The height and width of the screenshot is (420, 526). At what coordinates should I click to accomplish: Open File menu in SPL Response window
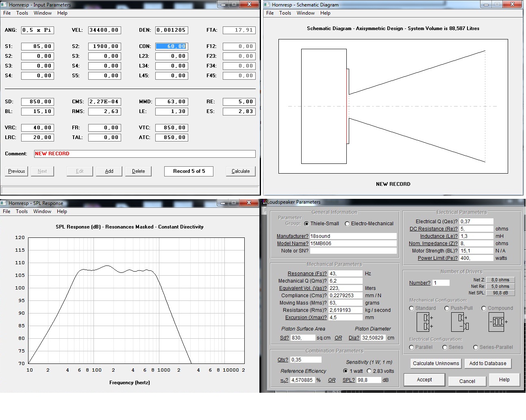7,211
